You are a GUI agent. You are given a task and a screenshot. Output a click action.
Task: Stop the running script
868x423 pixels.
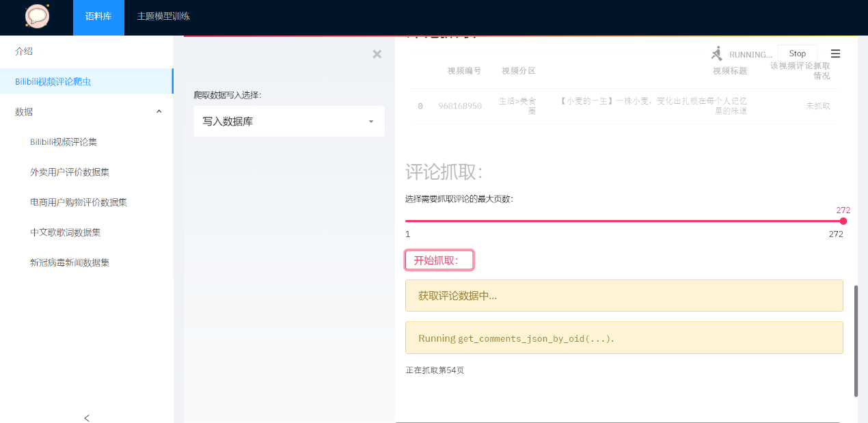click(797, 53)
